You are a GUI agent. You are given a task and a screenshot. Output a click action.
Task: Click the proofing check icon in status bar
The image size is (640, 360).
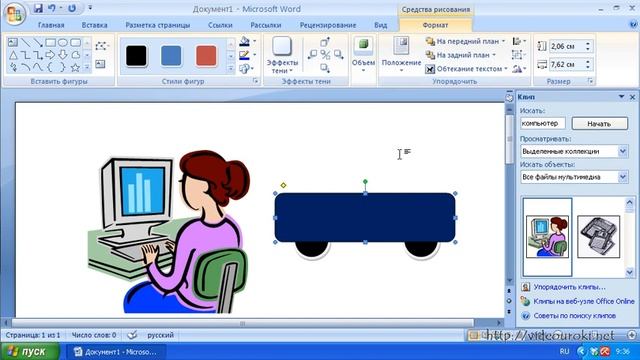tap(132, 335)
